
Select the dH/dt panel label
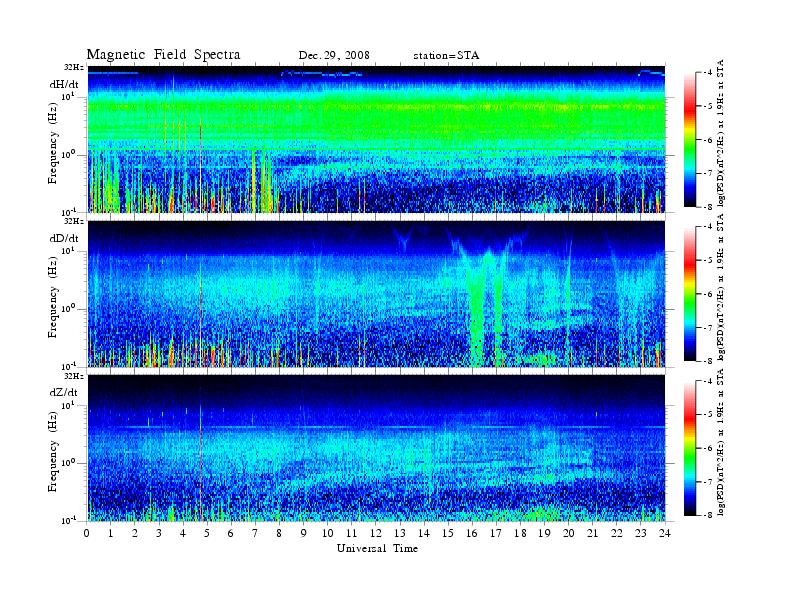click(64, 84)
